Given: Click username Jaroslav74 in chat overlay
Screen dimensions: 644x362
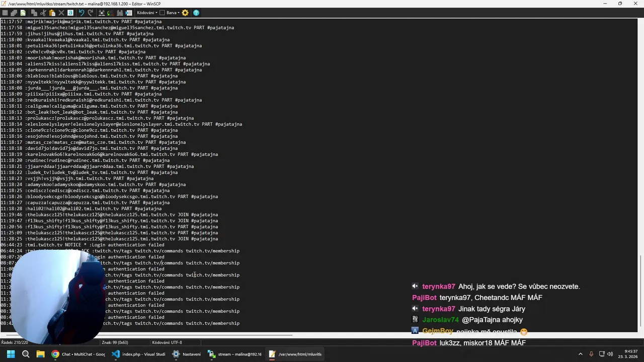Looking at the screenshot, I should (x=440, y=320).
